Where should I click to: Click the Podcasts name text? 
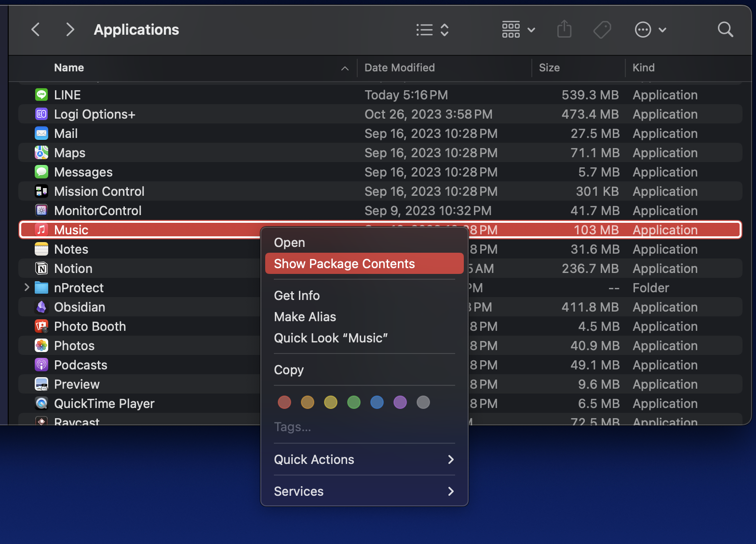click(x=81, y=365)
